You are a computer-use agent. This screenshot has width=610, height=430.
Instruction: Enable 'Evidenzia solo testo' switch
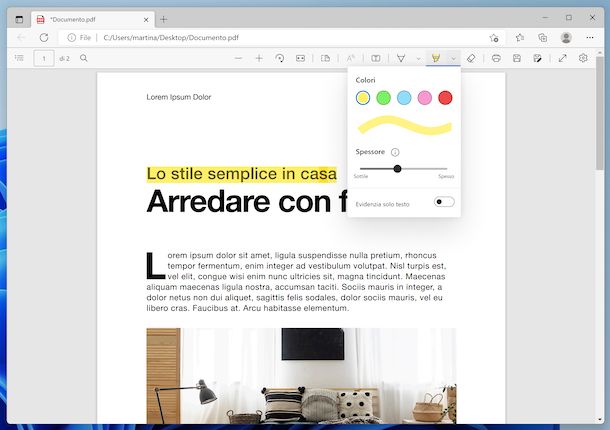pos(445,203)
